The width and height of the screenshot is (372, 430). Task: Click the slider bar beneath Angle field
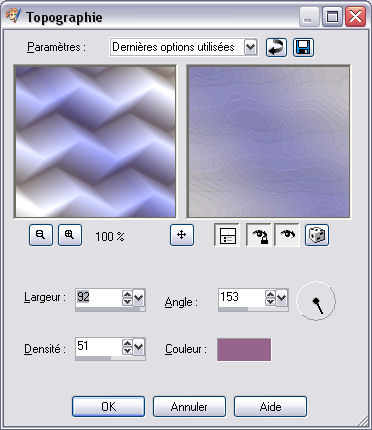click(x=253, y=309)
